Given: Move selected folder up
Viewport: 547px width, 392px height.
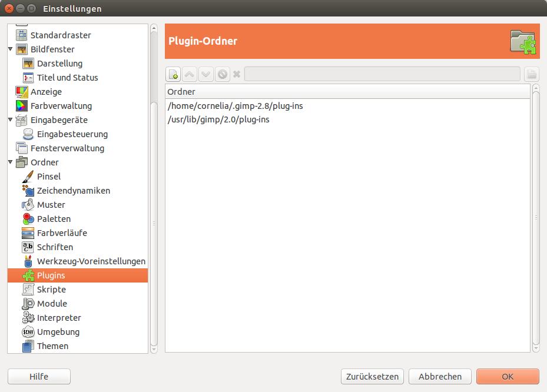Looking at the screenshot, I should (190, 74).
